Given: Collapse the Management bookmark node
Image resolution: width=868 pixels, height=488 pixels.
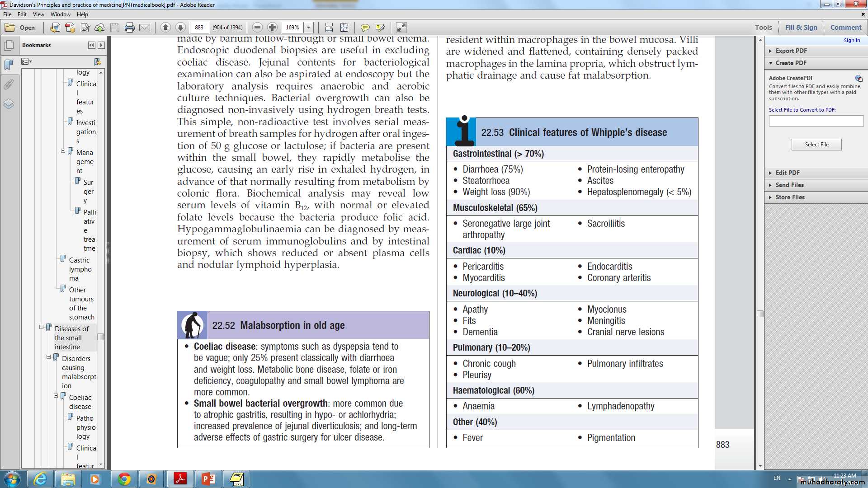Looking at the screenshot, I should click(x=63, y=151).
